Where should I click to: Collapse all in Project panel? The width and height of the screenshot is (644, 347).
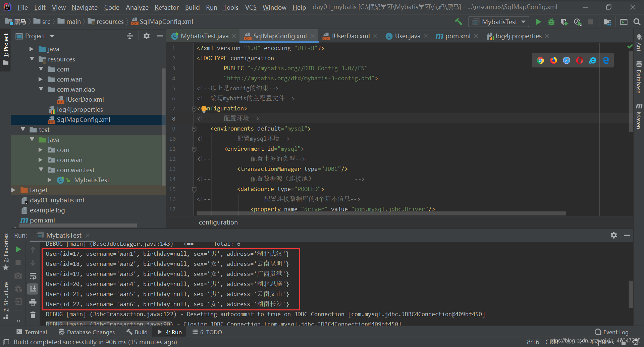coord(130,36)
